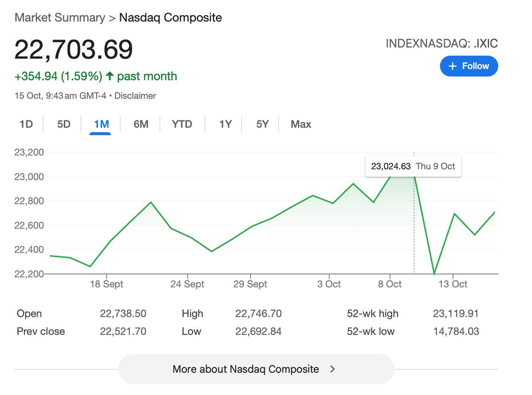Click the +354.94 (1.59%) change text
Image resolution: width=532 pixels, height=395 pixels.
(x=59, y=76)
